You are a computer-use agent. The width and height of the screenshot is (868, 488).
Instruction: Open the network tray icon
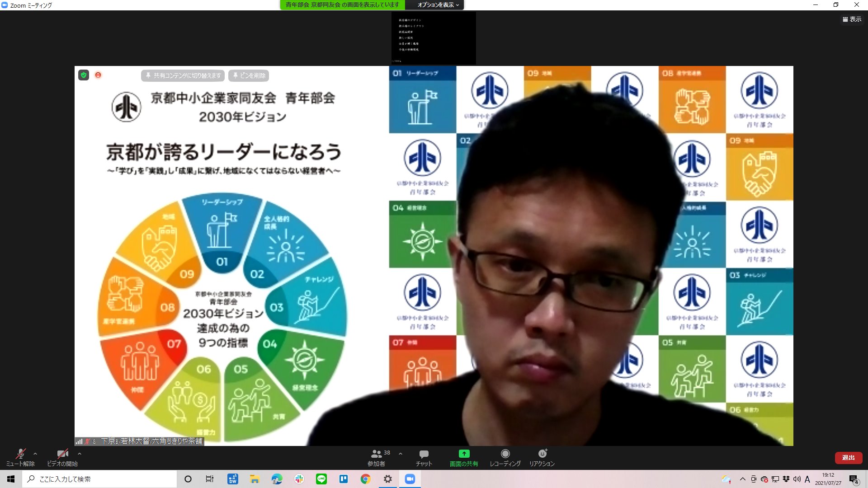coord(775,479)
